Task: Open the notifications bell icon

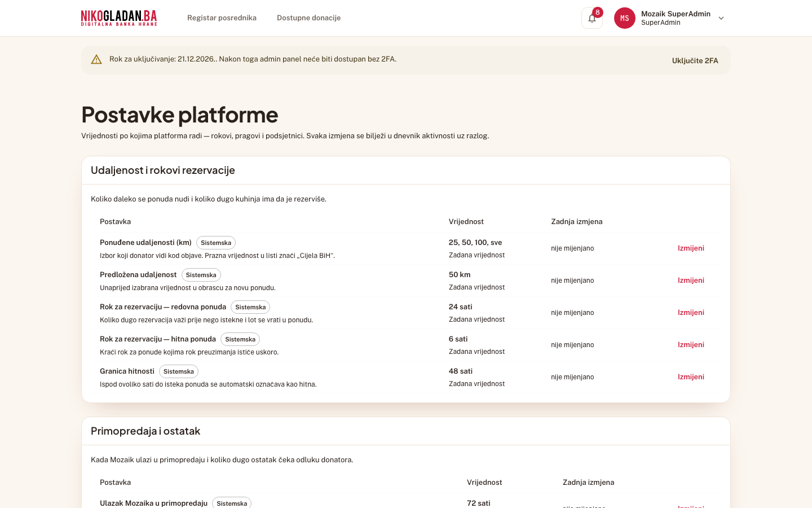Action: (x=592, y=18)
